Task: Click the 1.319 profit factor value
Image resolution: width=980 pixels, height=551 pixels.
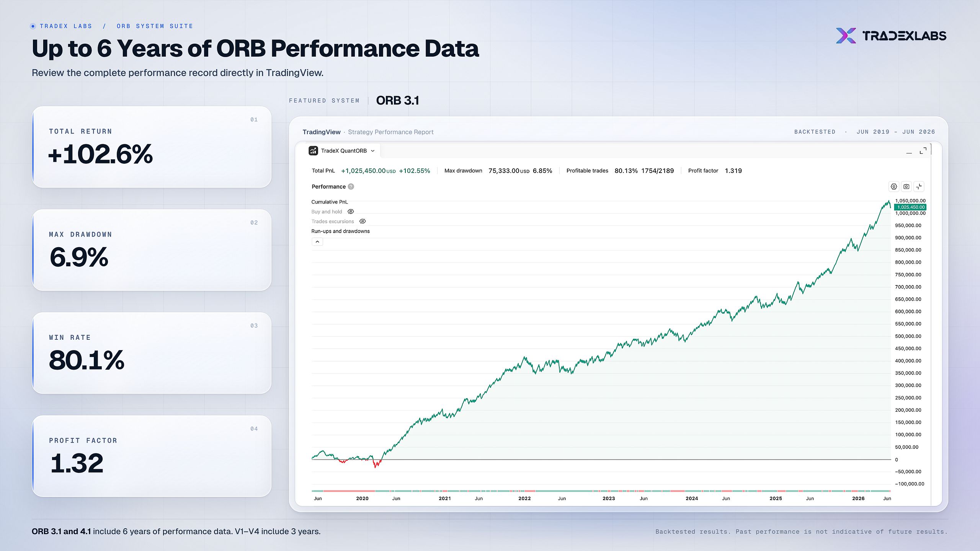Action: [x=733, y=171]
